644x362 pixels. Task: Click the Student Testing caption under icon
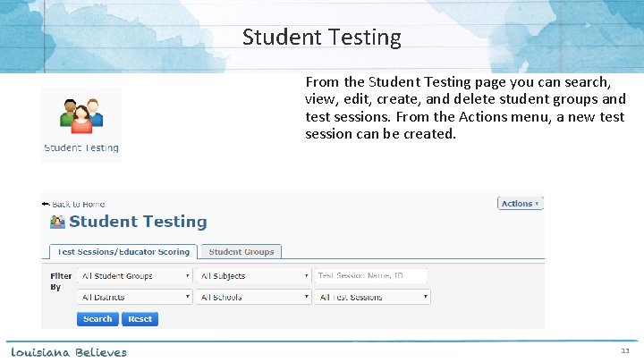pyautogui.click(x=81, y=148)
